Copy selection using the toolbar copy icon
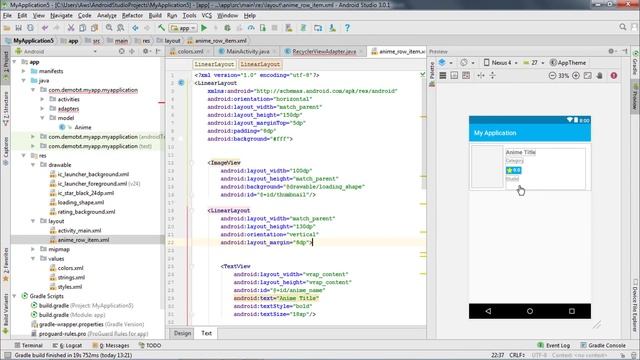Image resolution: width=640 pixels, height=360 pixels. tap(82, 28)
